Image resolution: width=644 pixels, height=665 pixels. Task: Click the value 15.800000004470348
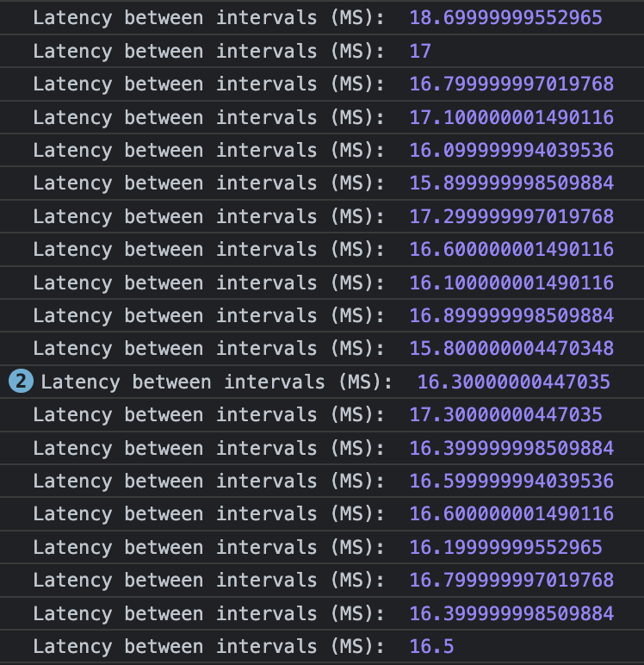coord(511,349)
